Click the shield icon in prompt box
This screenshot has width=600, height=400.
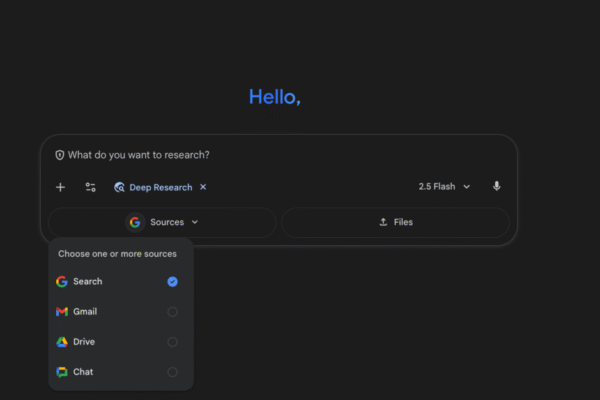point(60,155)
